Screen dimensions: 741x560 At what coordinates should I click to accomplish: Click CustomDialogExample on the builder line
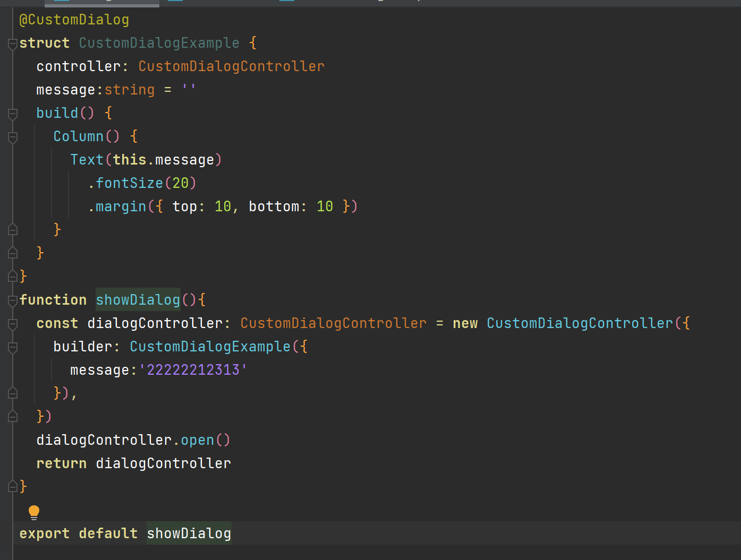210,347
